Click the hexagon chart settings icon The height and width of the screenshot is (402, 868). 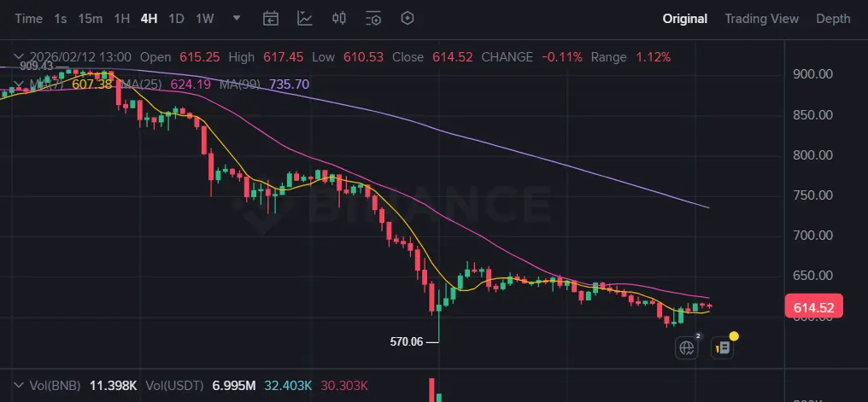(408, 18)
